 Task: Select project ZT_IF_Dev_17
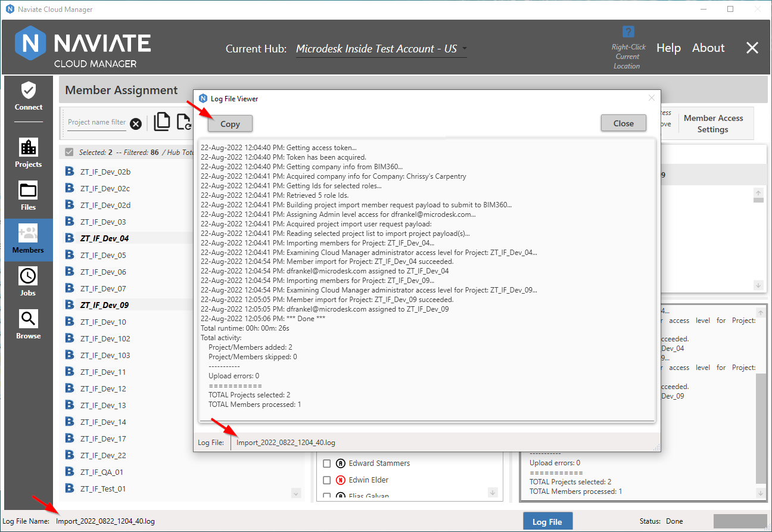(x=103, y=438)
